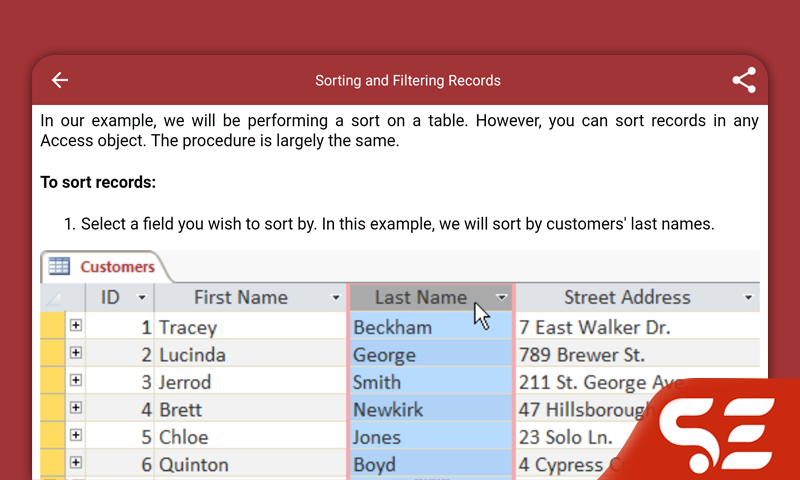Click the cell 'Smith'
Screen dimensions: 800x480
click(431, 382)
